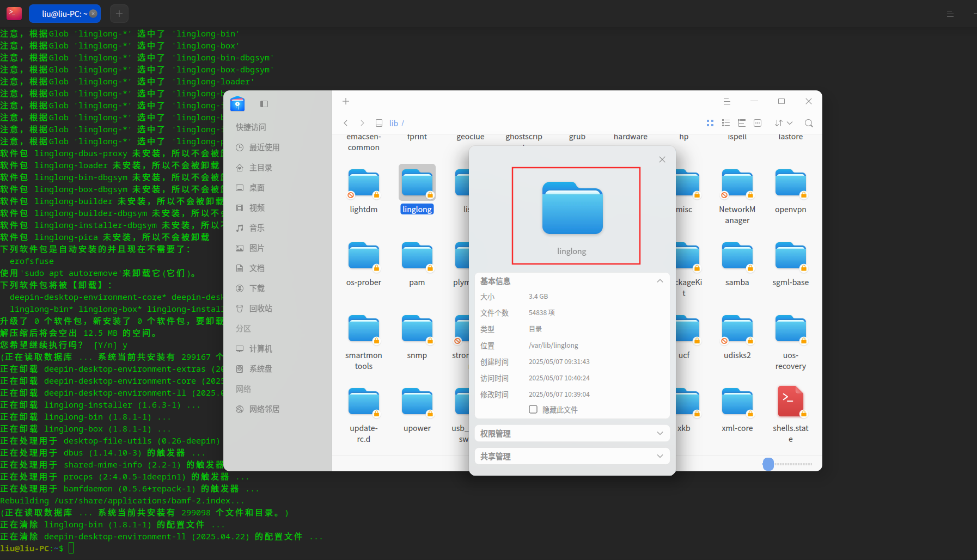Viewport: 977px width, 560px height.
Task: Open the openvpn folder
Action: [x=790, y=184]
